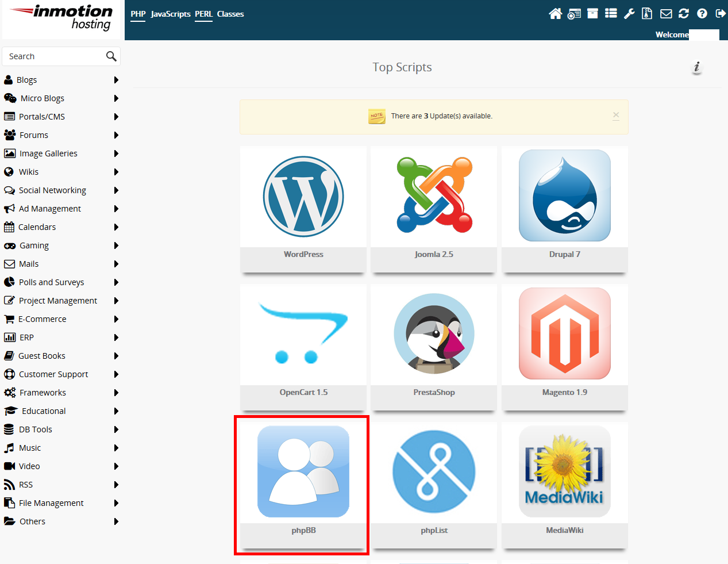This screenshot has width=728, height=564.
Task: Open the wrench settings icon
Action: coord(629,14)
